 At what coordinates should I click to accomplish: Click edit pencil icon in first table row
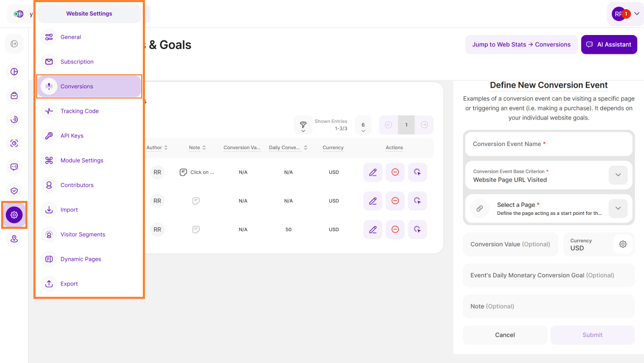[372, 172]
